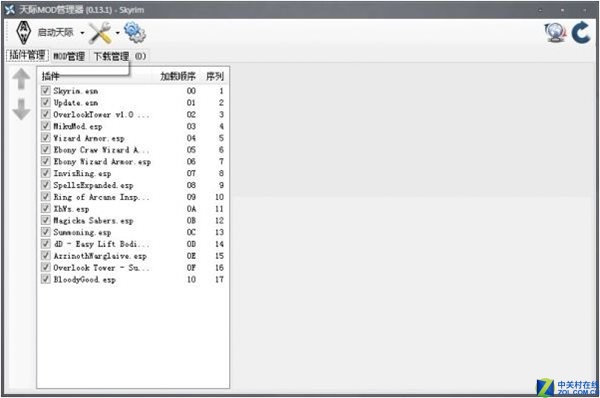Launch Skyrim with the emblem icon
Image resolution: width=600 pixels, height=398 pixels.
23,33
